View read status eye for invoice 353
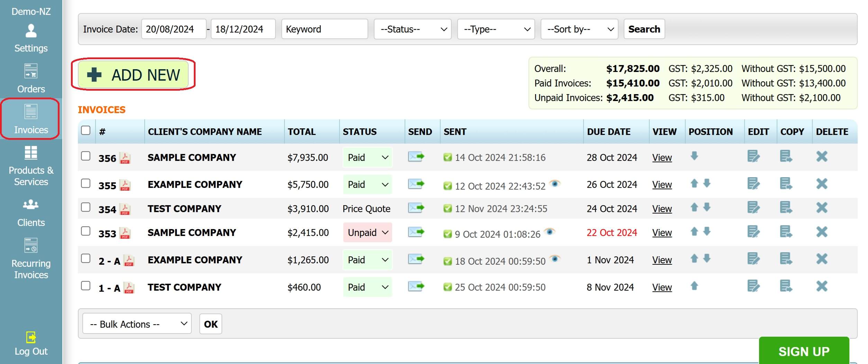868x364 pixels. coord(550,231)
